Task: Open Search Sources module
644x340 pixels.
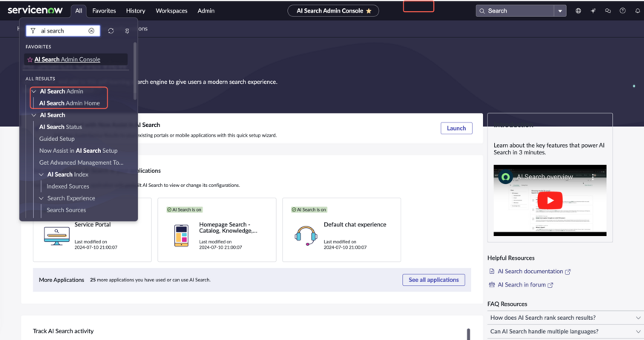Action: (x=66, y=210)
